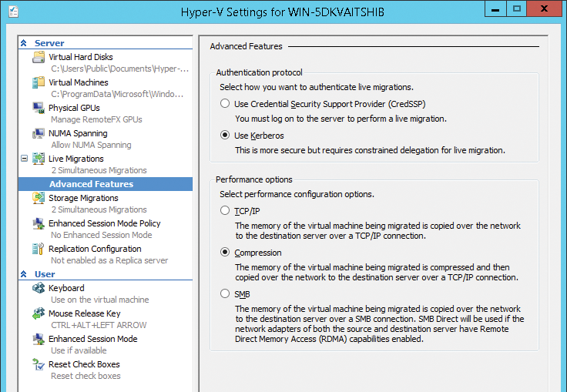
Task: Click the Hyper-V Settings title bar icon
Action: [13, 12]
